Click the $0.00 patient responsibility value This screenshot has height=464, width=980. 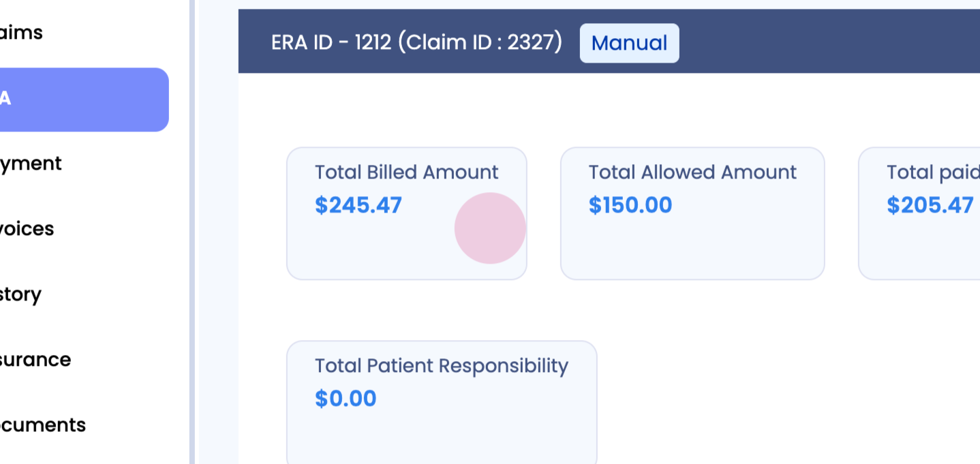(346, 399)
